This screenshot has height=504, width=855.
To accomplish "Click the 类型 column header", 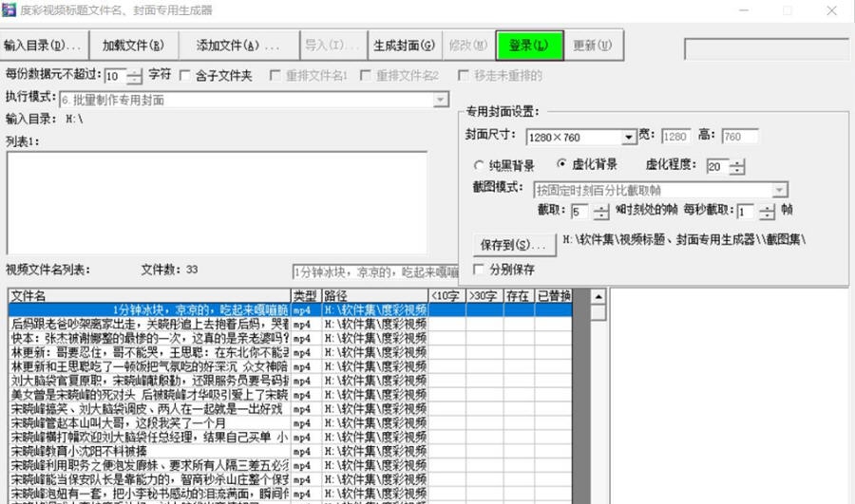I will coord(306,296).
